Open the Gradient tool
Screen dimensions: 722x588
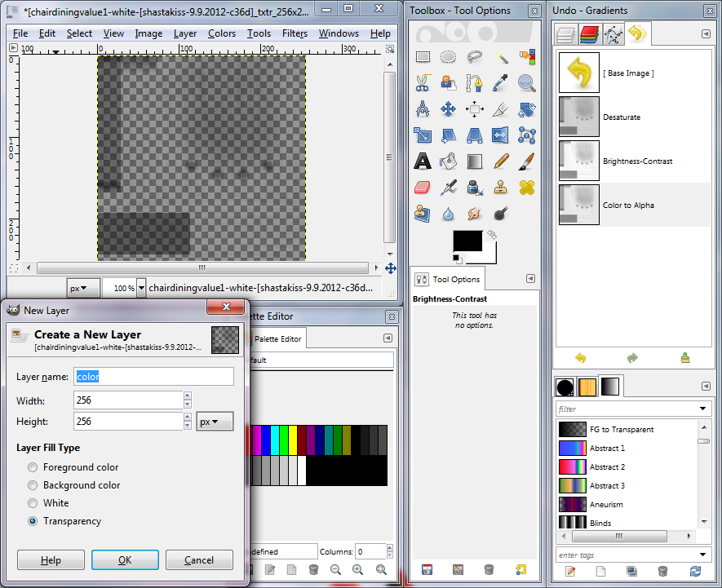coord(473,161)
